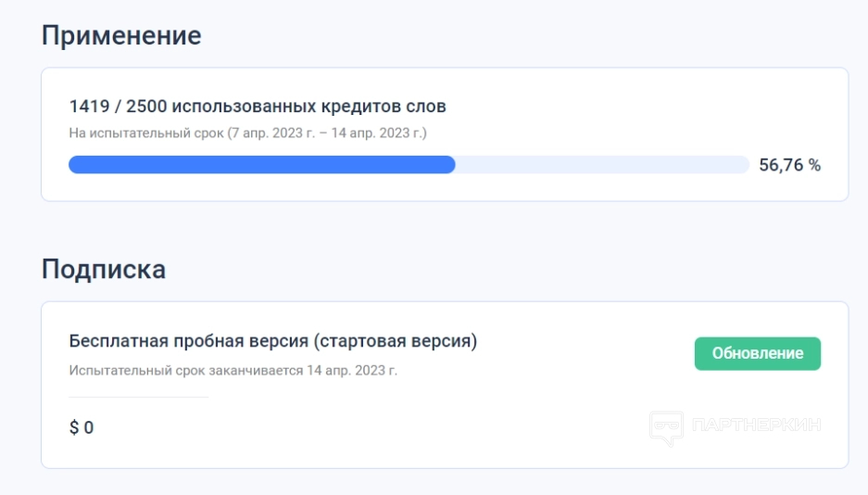
Task: Click the Подписка section heading
Action: pyautogui.click(x=104, y=270)
